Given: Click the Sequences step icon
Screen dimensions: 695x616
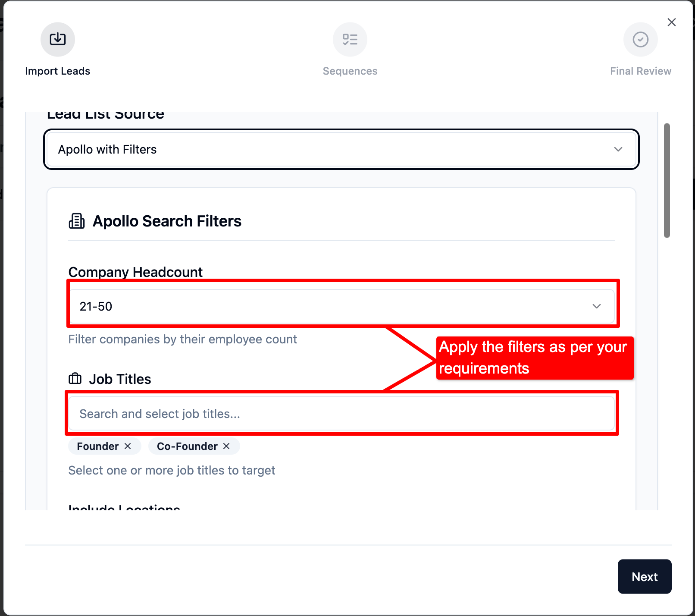Looking at the screenshot, I should coord(350,39).
